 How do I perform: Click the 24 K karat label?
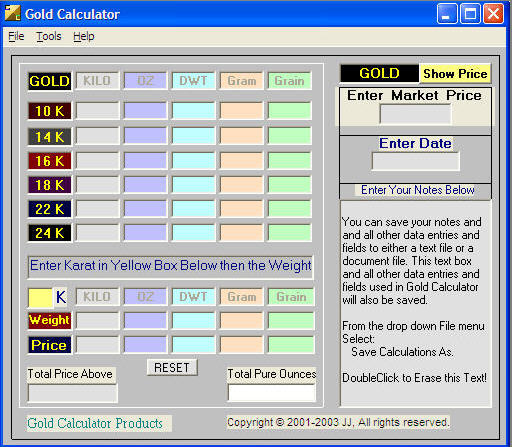click(x=50, y=233)
